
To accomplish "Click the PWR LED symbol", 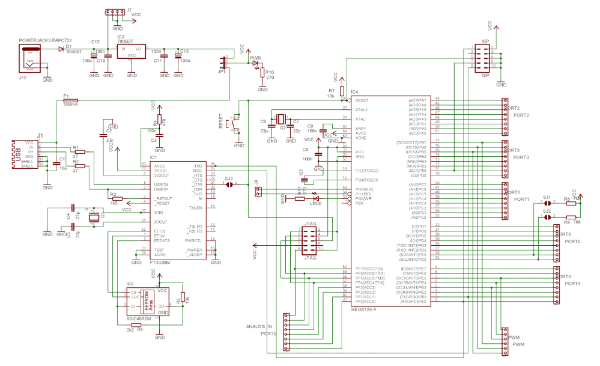I will [255, 63].
